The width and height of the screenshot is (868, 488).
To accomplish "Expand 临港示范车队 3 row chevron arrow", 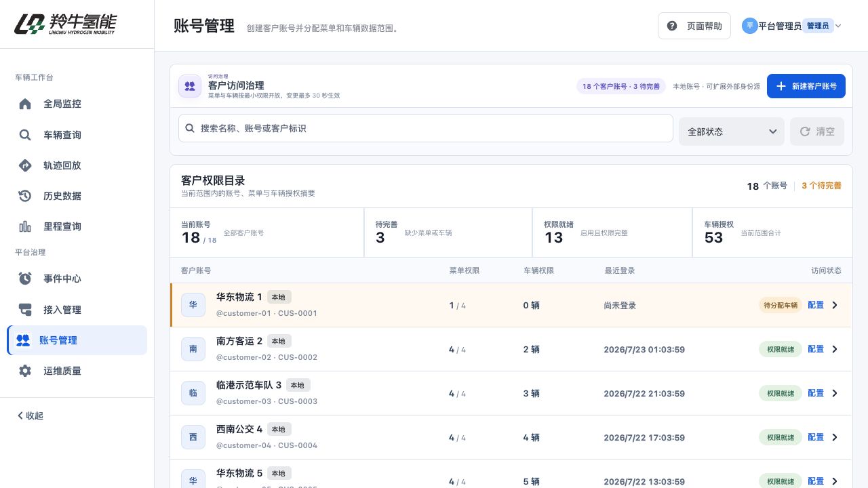I will tap(835, 393).
